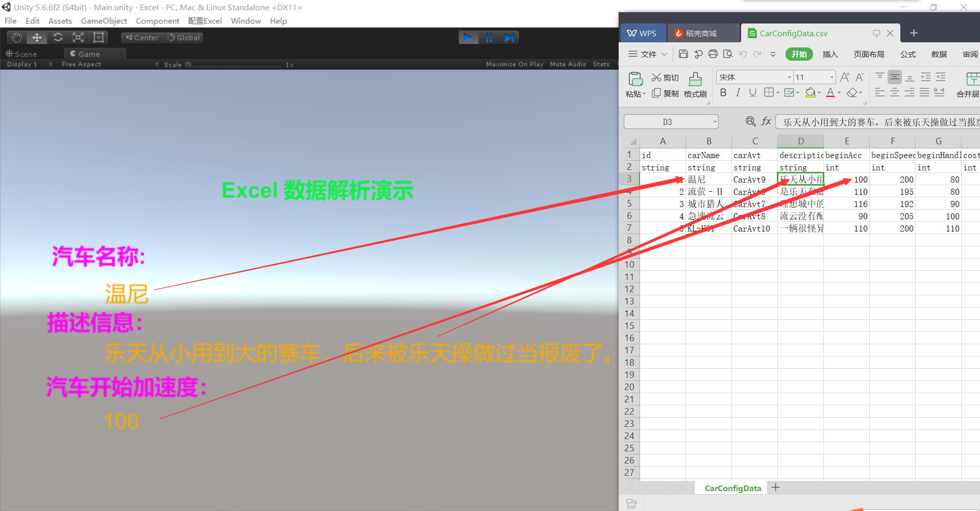Toggle Maximize On Play in Game view
The width and height of the screenshot is (980, 511).
(x=514, y=64)
